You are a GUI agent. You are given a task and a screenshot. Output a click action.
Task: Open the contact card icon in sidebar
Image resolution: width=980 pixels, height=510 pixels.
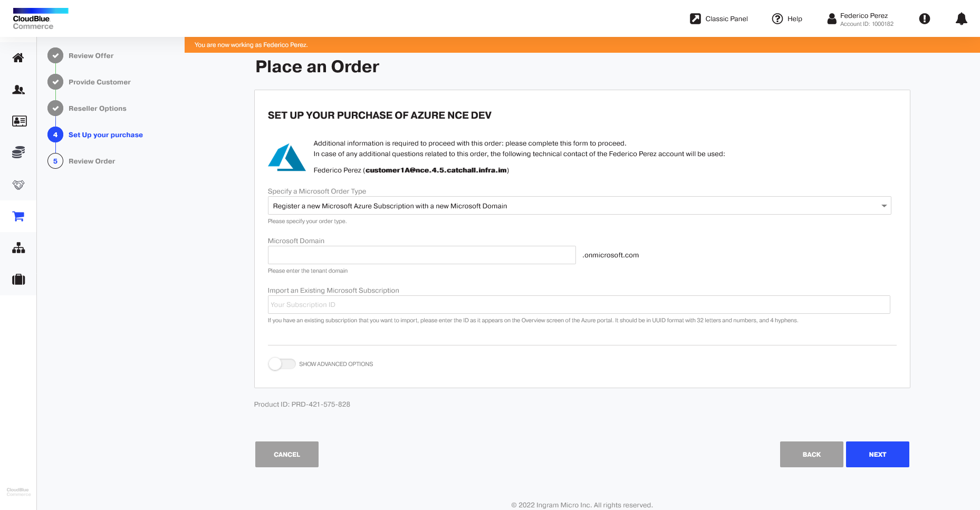(x=19, y=121)
